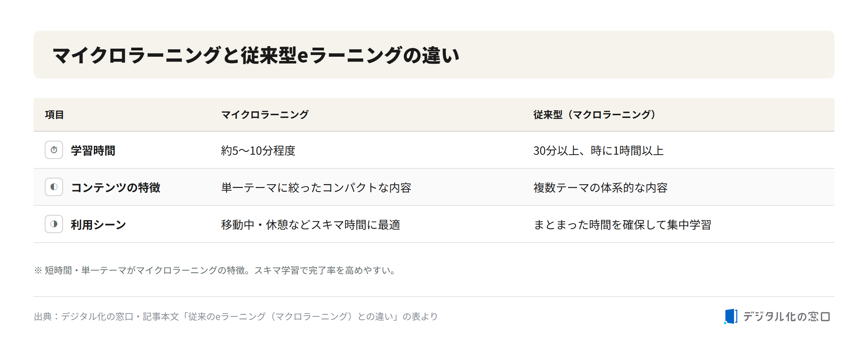The width and height of the screenshot is (868, 357).
Task: Click the half-circle icon beside コンテンツの特徴
Action: pos(54,187)
